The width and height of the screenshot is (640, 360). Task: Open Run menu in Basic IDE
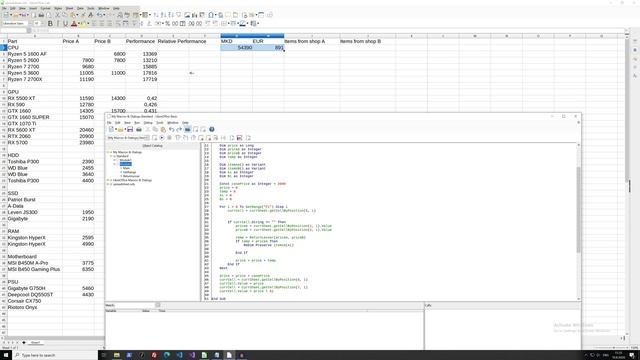137,122
